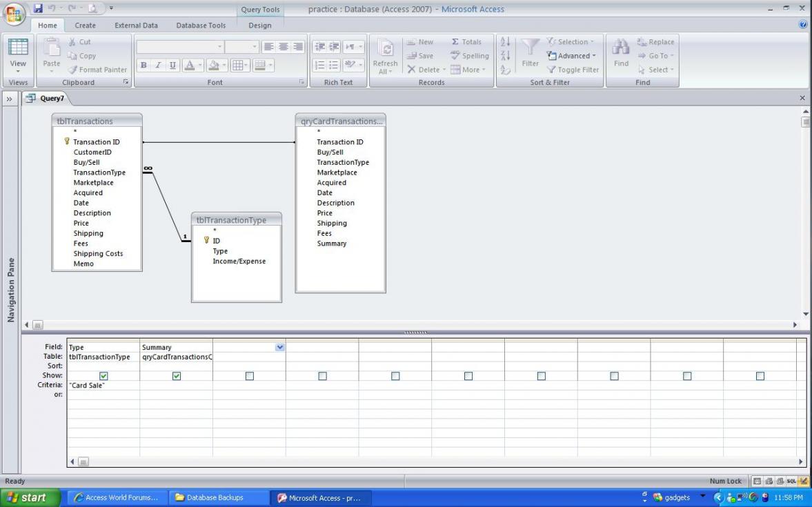Open the Create ribbon tab

tap(85, 26)
